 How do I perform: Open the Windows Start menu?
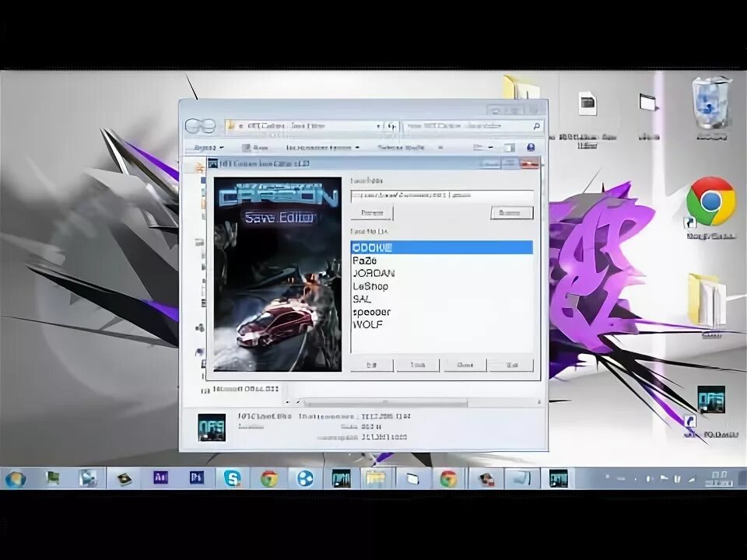[x=16, y=478]
